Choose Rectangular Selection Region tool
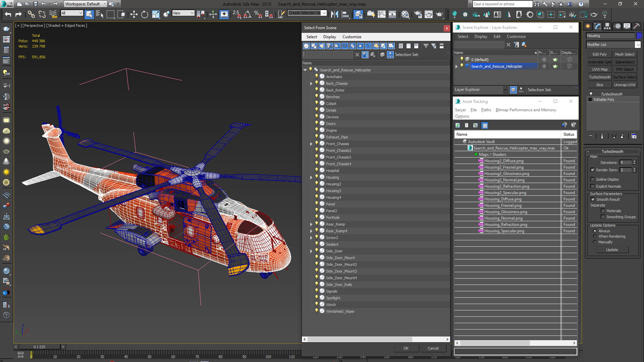644x362 pixels. coord(110,14)
